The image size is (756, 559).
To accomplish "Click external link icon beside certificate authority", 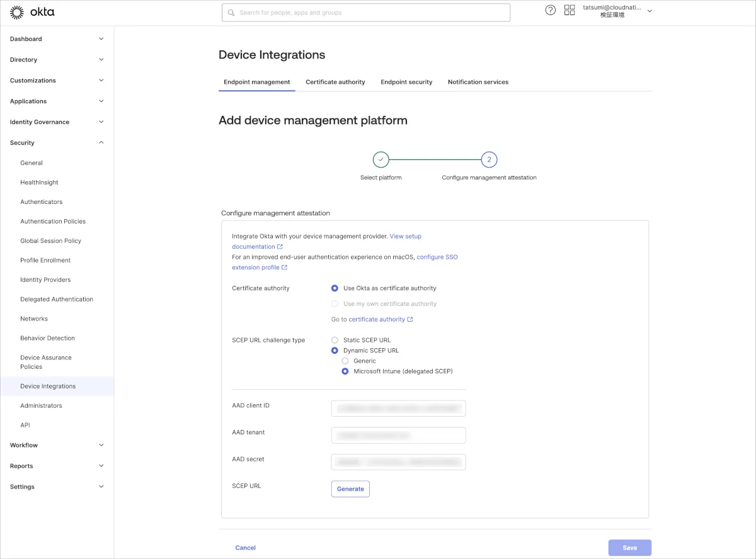I will tap(410, 320).
